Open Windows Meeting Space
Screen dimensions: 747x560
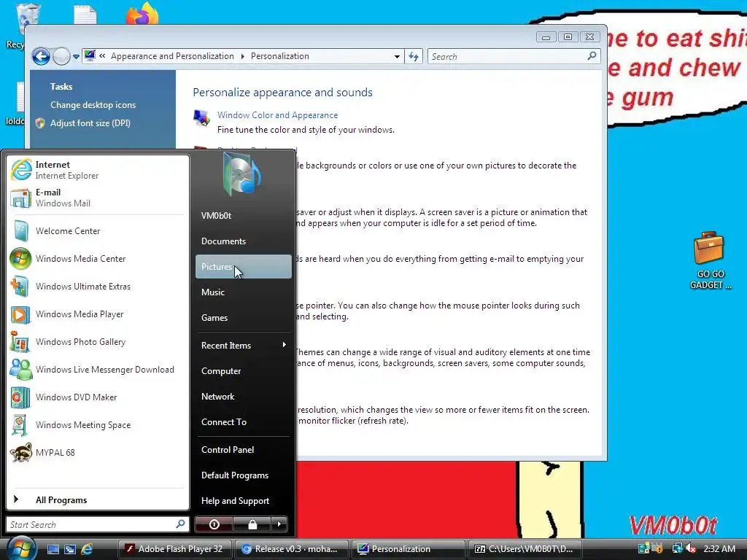tap(97, 425)
